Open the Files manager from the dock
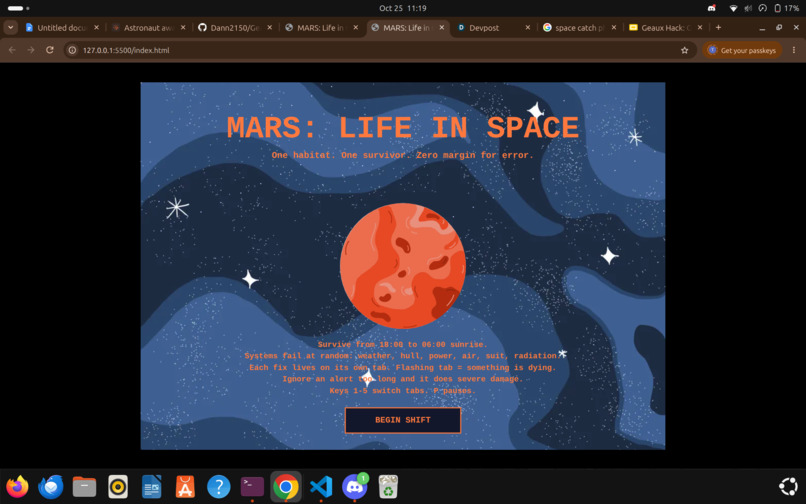The width and height of the screenshot is (806, 504). (84, 487)
